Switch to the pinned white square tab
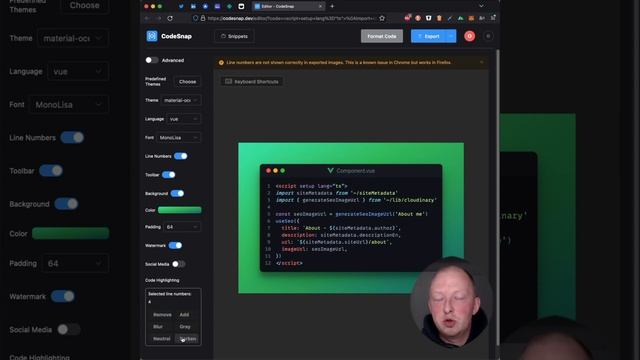Viewport: 640px width, 360px height. (x=241, y=6)
